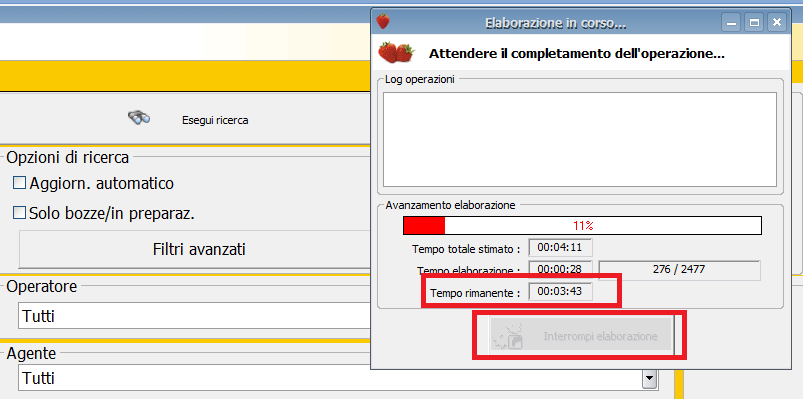Tick the Solo bozze/in preparaz. checkbox
Viewport: 803px width, 399px height.
point(19,213)
